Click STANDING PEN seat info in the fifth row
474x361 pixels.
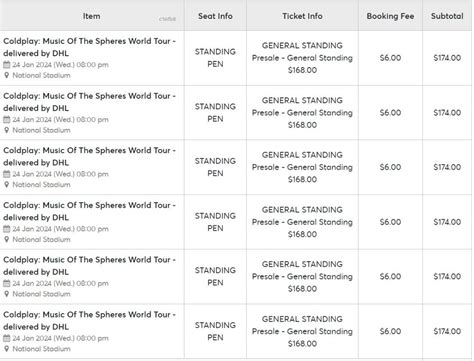click(x=215, y=276)
